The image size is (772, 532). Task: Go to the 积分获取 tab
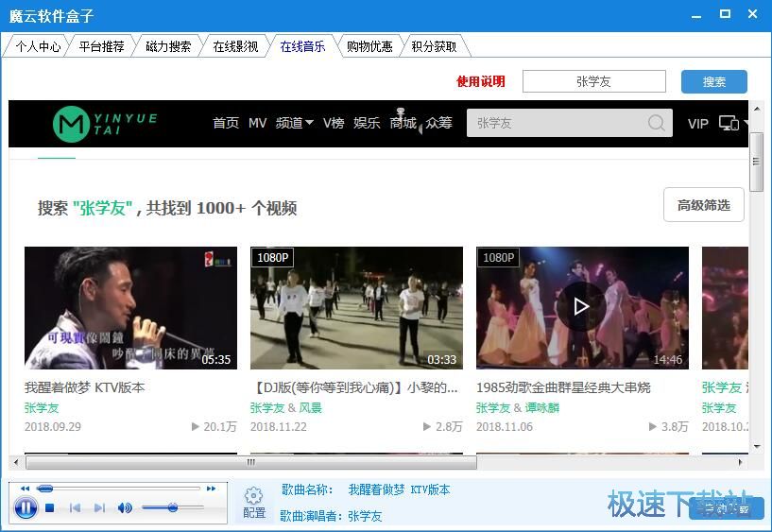(x=435, y=46)
